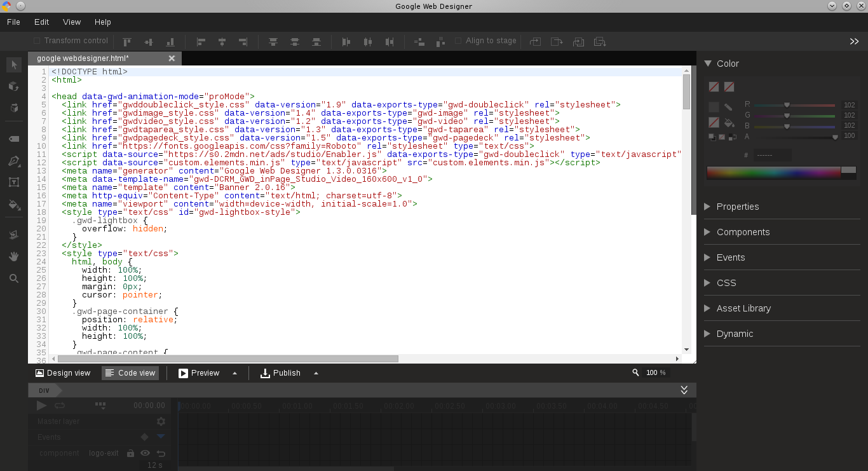Select the Pen tool
This screenshot has width=868, height=471.
(13, 161)
